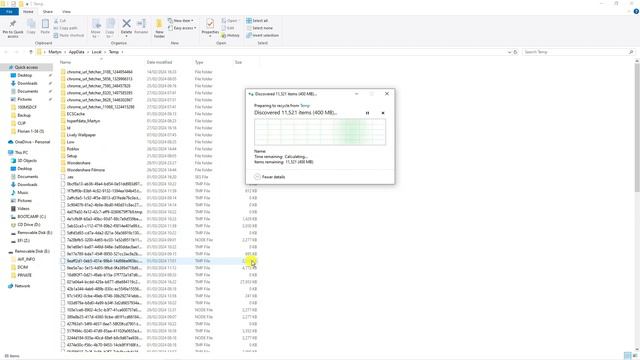This screenshot has width=640, height=360.
Task: Switch to the Home ribbon tab
Action: 28,11
